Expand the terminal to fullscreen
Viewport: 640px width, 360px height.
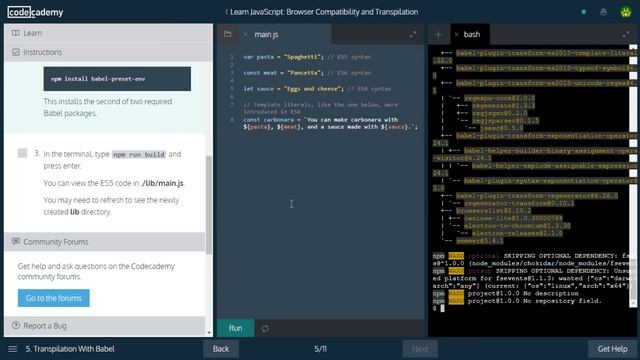pos(626,35)
